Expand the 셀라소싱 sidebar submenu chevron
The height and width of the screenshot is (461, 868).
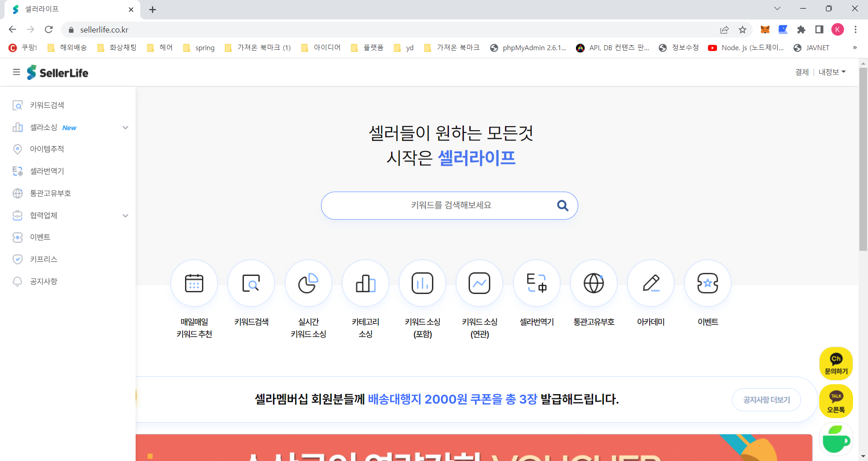125,127
